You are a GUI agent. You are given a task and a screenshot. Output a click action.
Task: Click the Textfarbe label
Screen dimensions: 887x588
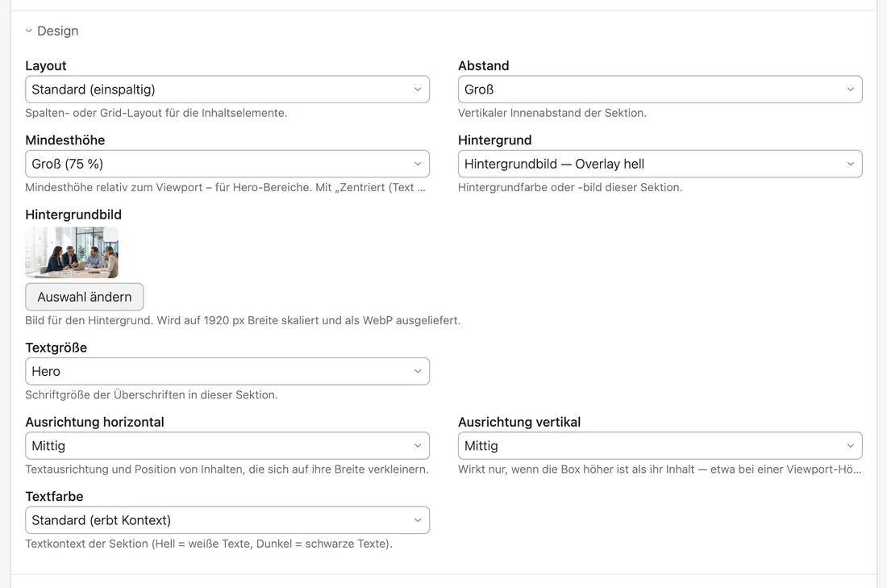[x=54, y=496]
